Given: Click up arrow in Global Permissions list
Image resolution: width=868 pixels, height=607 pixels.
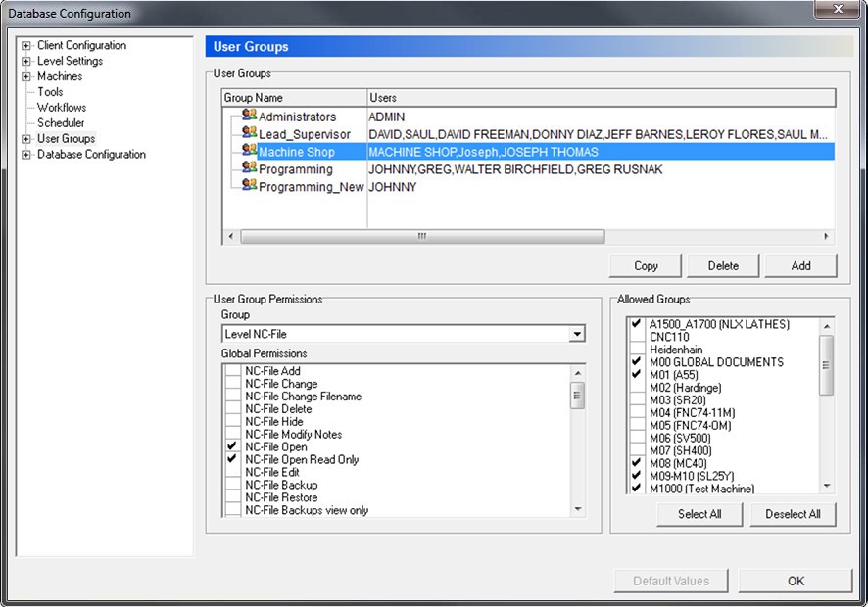Looking at the screenshot, I should pyautogui.click(x=577, y=373).
